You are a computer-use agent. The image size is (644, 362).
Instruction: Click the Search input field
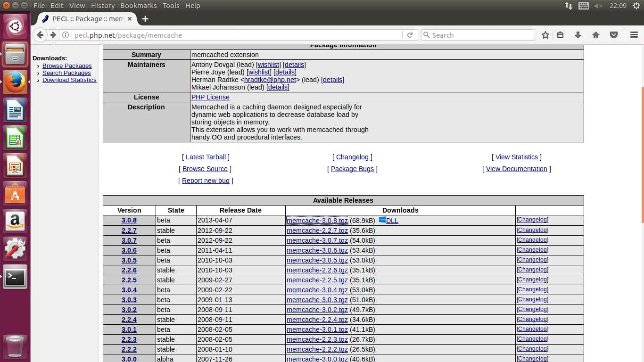tap(479, 35)
